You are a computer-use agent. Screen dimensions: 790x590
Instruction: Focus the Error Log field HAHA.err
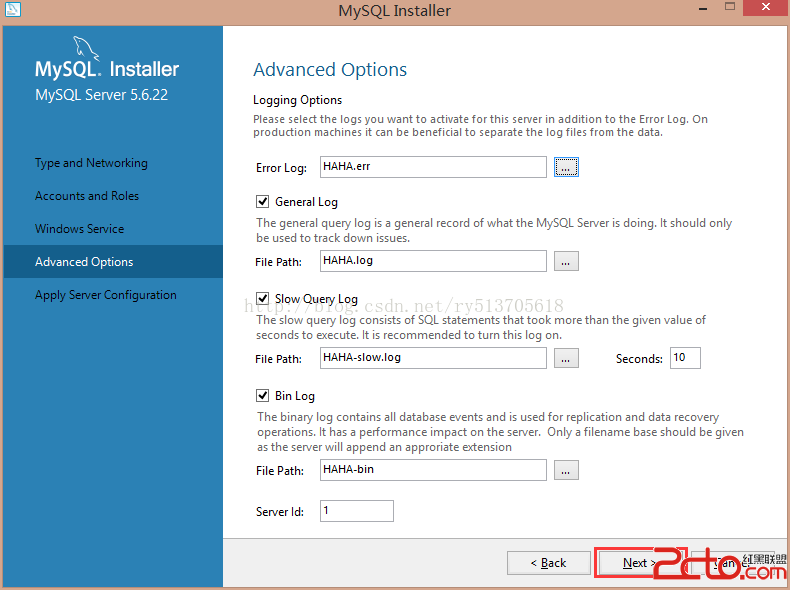tap(433, 167)
